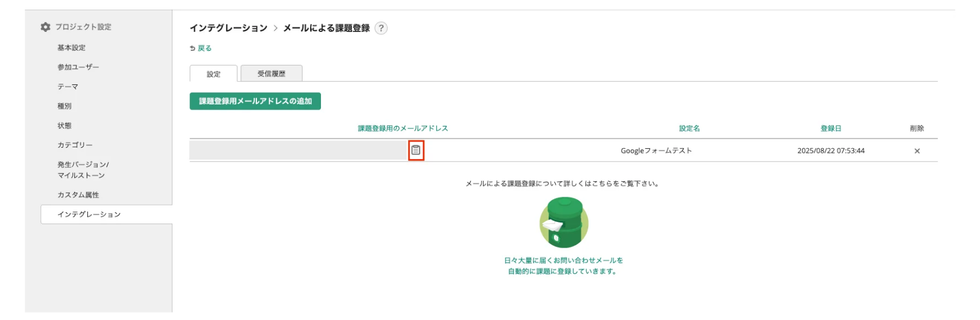This screenshot has width=980, height=320.
Task: Switch to the 受信履歴 tab
Action: tap(271, 74)
